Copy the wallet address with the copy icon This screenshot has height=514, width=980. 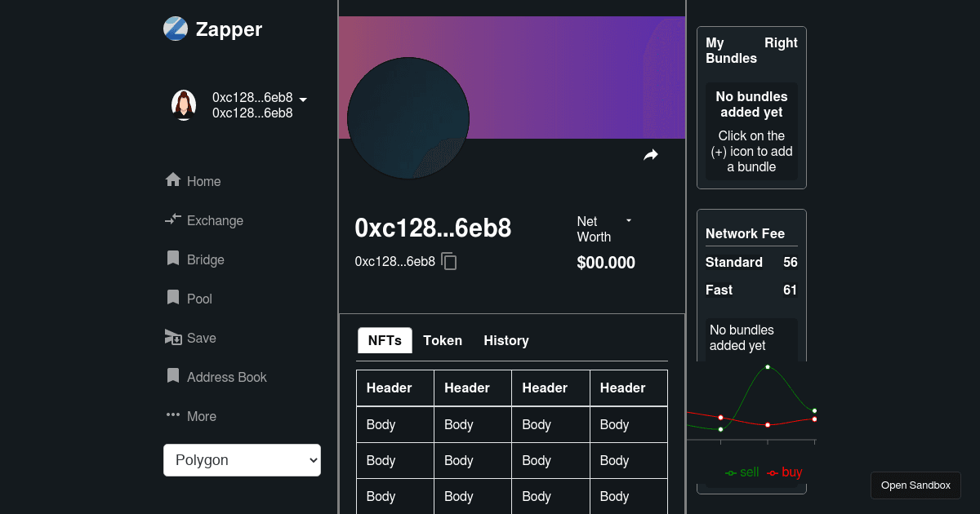pos(448,261)
